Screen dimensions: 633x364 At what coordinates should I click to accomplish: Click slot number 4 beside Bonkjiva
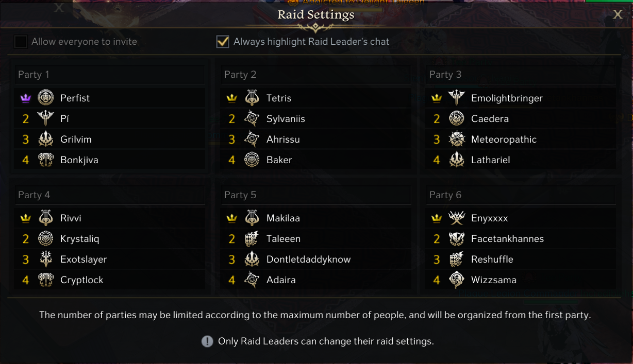26,160
